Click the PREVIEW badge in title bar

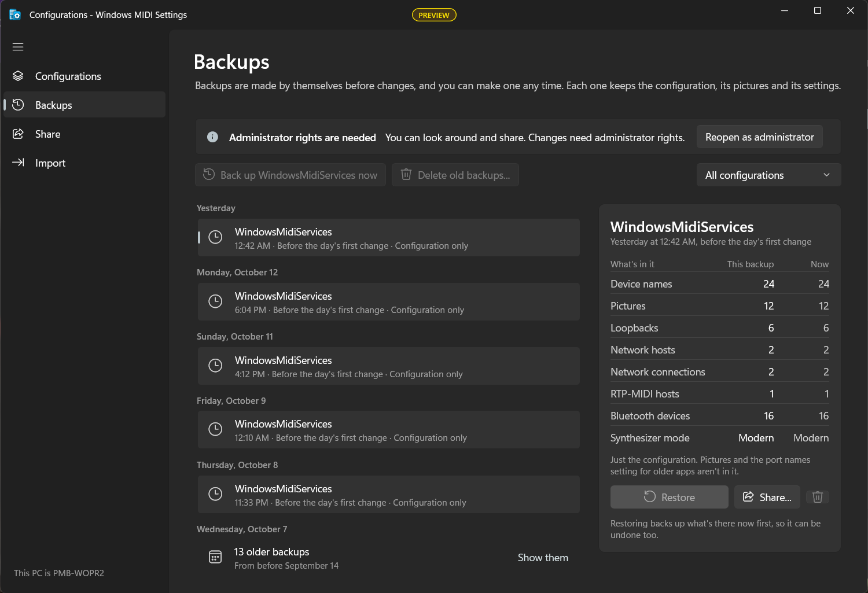pyautogui.click(x=434, y=15)
